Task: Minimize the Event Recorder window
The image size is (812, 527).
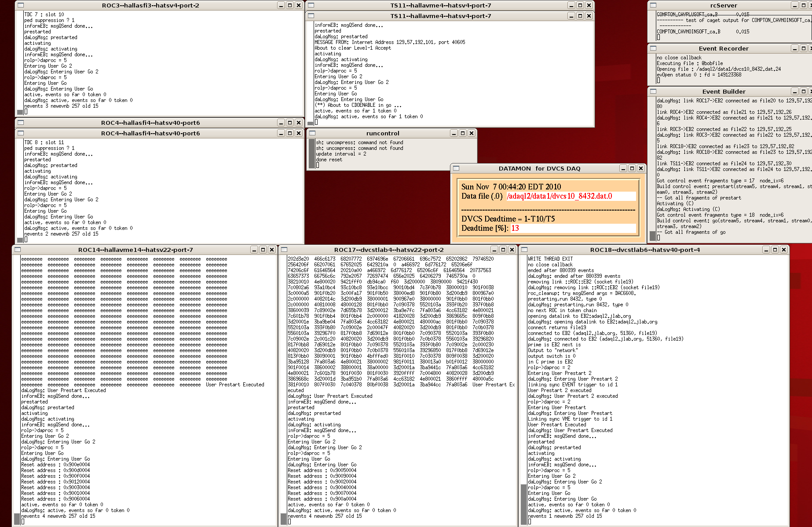Action: coord(795,48)
